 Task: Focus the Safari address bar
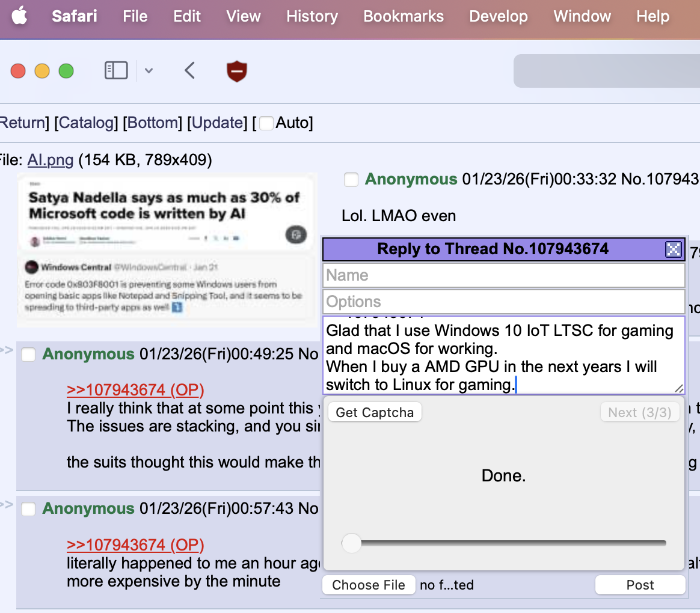[607, 71]
